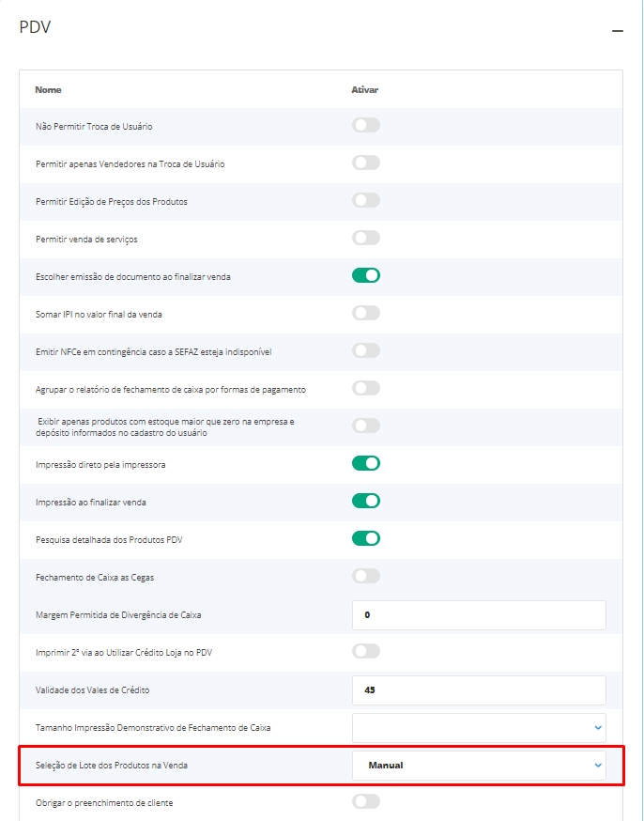
Task: Toggle Permitir apenas Vendedores na Troca de Usuário
Action: (x=366, y=163)
